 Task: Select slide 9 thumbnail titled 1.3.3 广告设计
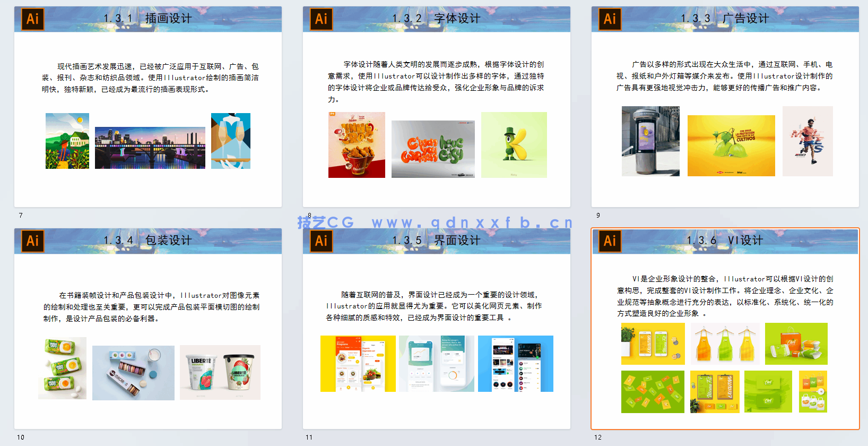click(725, 107)
